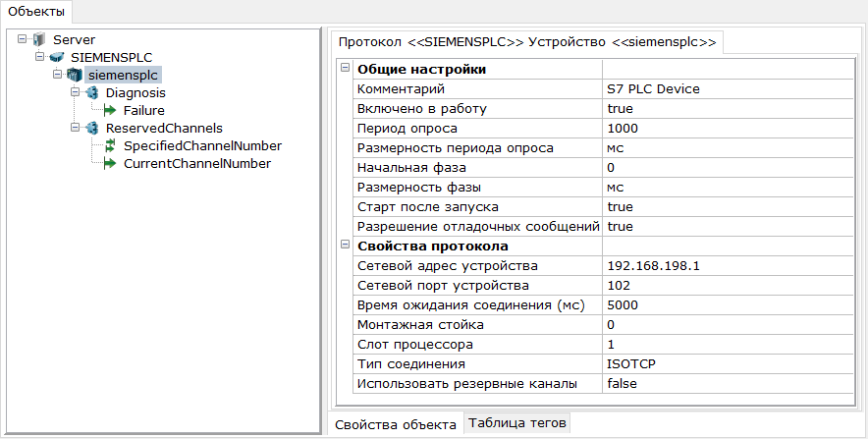Click the Общие настройки section header
The image size is (868, 439).
click(x=422, y=69)
